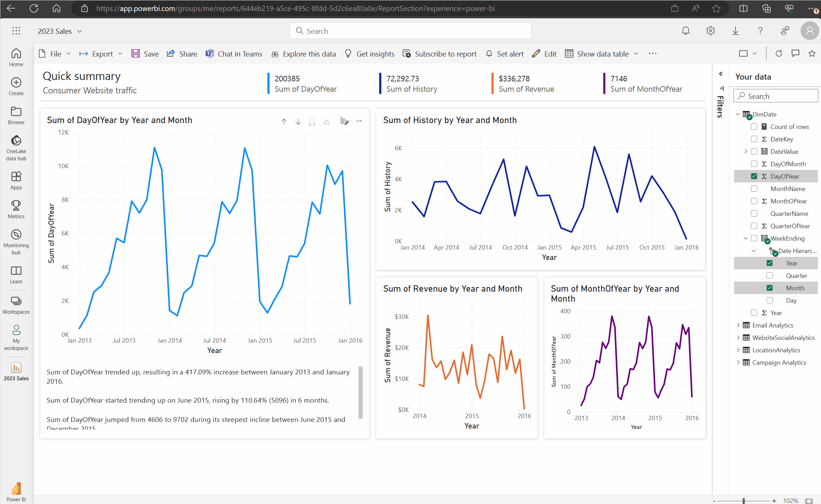Enable the QuarterName checkbox in DimDate
The height and width of the screenshot is (504, 821).
point(754,213)
